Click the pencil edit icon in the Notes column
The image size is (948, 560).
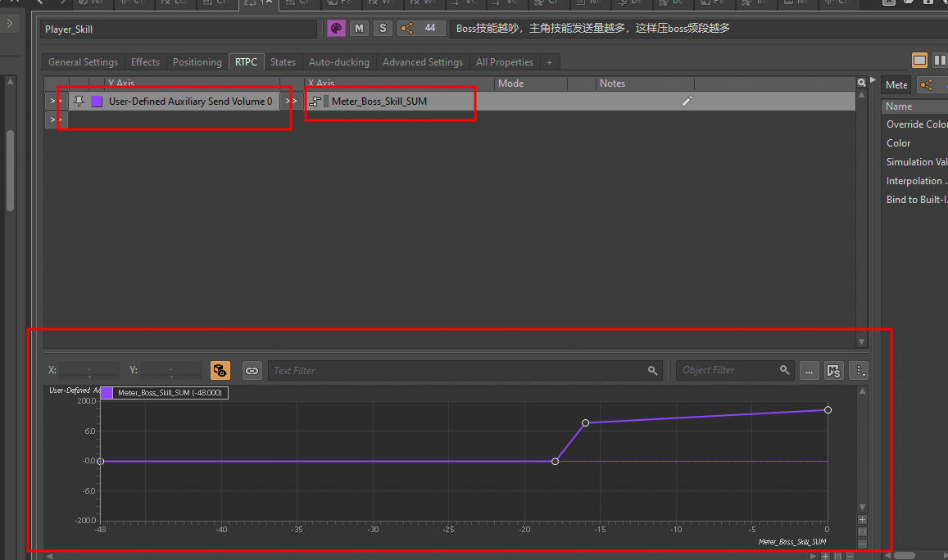(x=687, y=102)
